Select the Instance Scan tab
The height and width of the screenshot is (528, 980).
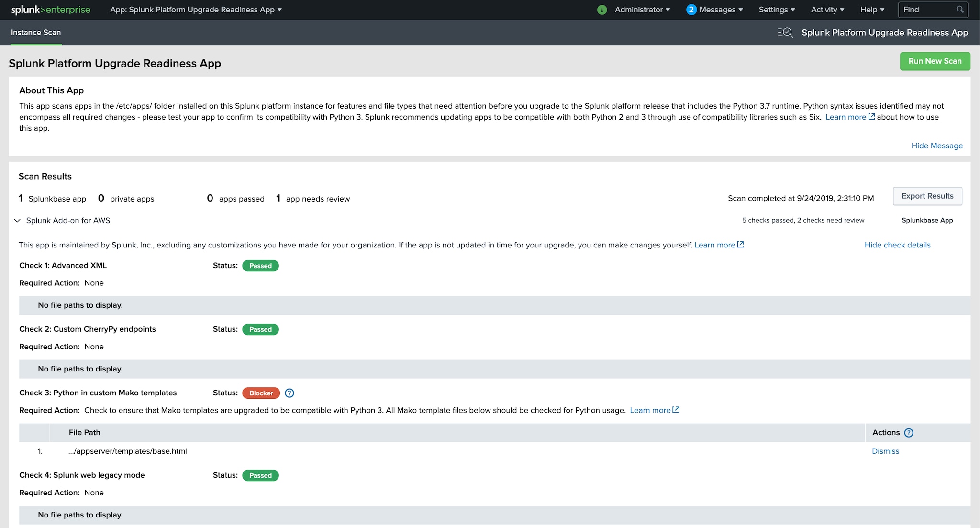tap(36, 33)
